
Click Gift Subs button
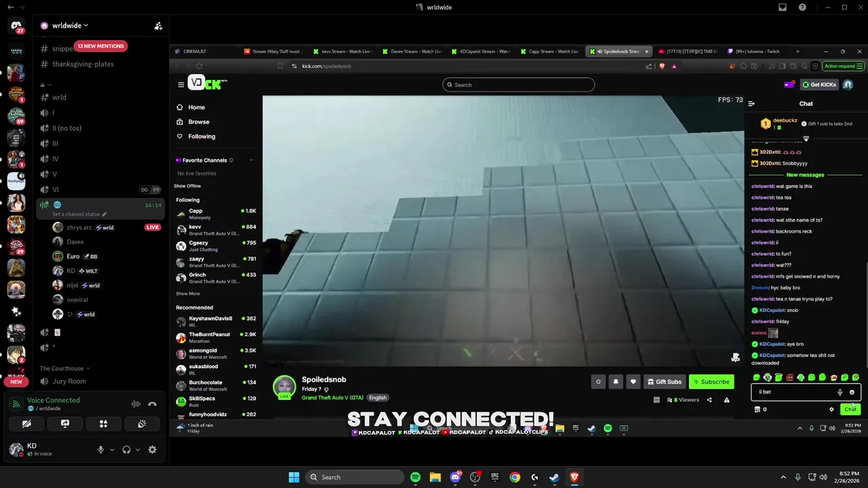pos(664,382)
